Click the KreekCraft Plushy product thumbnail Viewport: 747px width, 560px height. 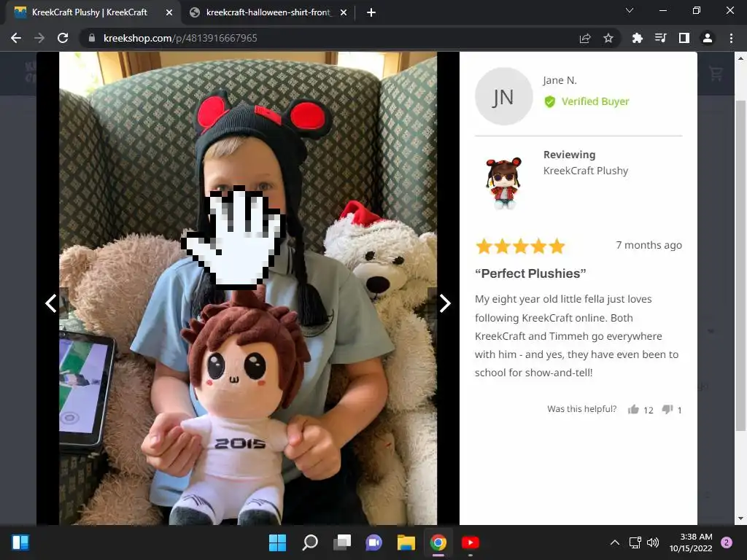click(x=503, y=183)
